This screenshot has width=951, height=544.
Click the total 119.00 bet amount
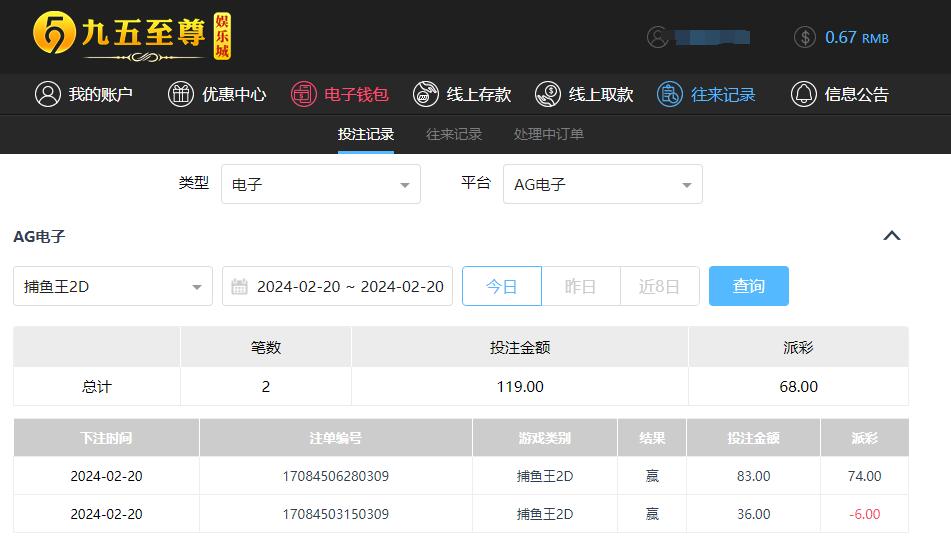point(520,386)
